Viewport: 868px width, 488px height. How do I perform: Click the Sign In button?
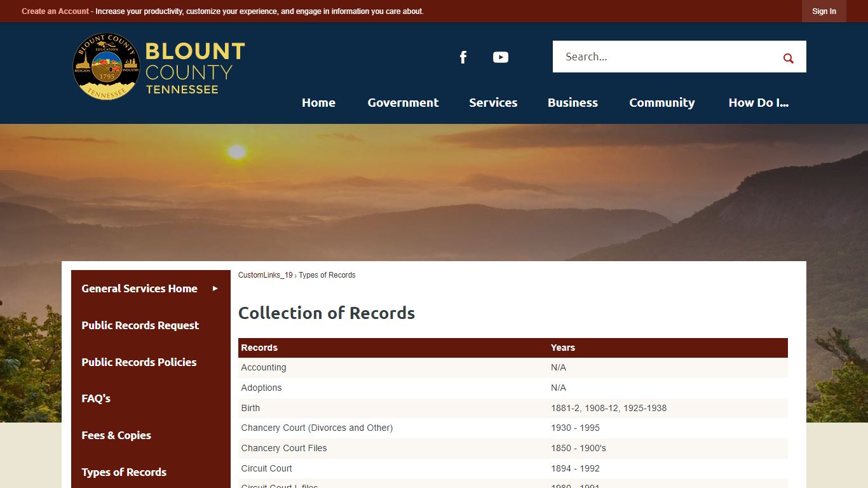[x=824, y=11]
